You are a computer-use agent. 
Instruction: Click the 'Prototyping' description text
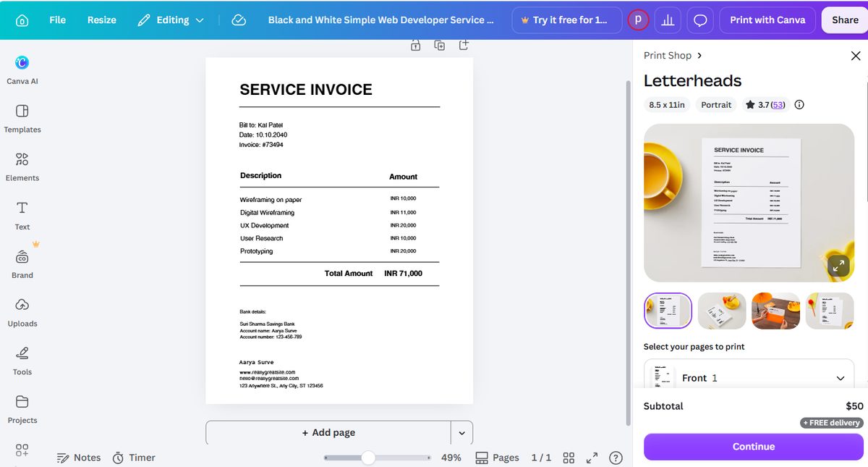click(x=257, y=251)
